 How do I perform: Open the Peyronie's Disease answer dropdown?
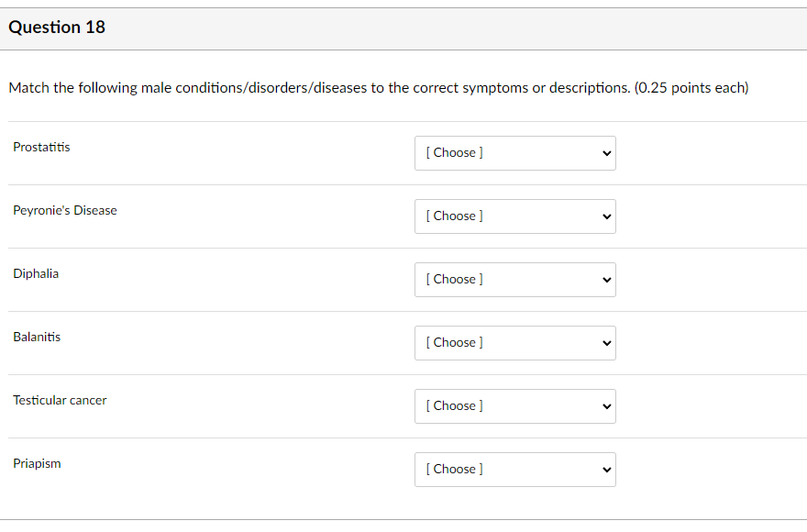514,216
